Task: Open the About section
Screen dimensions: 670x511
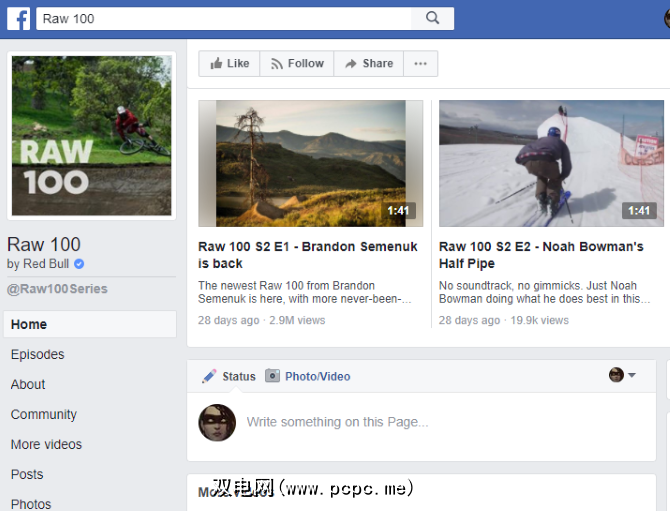Action: tap(28, 384)
